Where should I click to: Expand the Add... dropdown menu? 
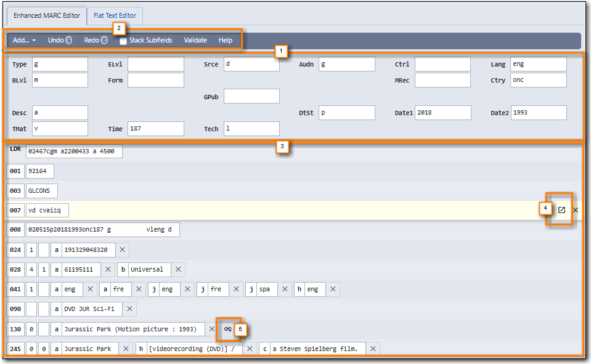click(24, 40)
